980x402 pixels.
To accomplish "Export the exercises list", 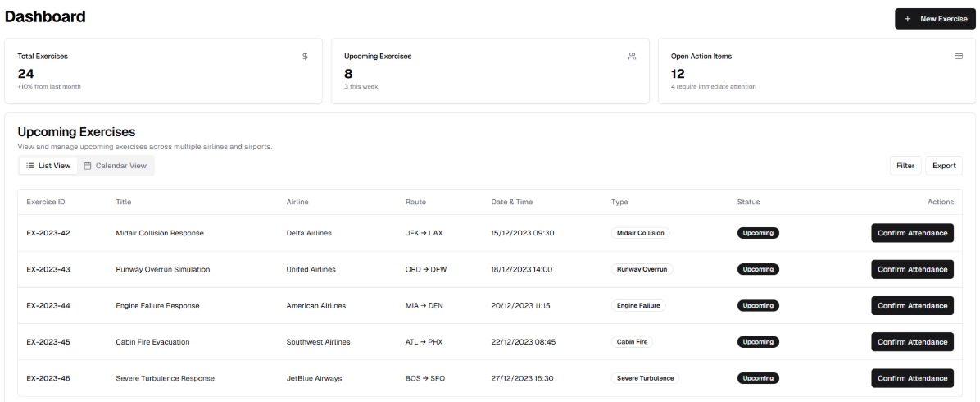I will point(944,166).
